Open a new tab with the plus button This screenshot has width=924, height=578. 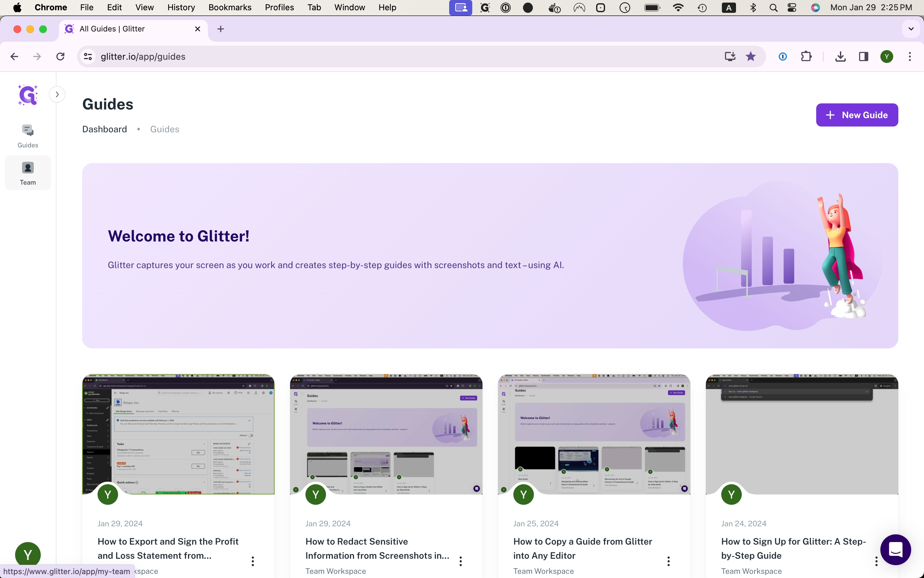point(221,29)
